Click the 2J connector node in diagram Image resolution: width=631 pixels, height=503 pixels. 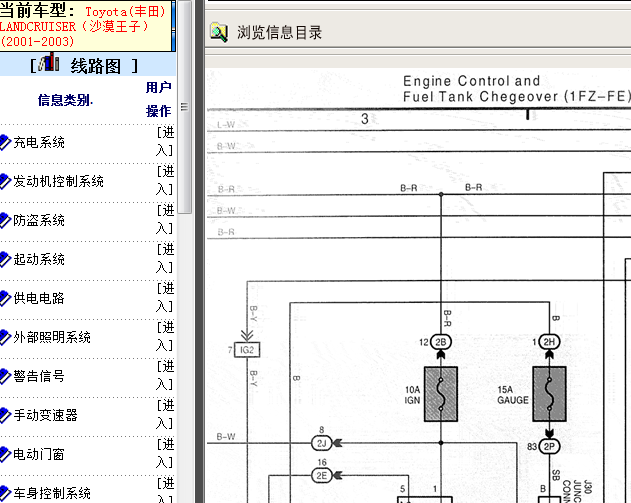(322, 443)
